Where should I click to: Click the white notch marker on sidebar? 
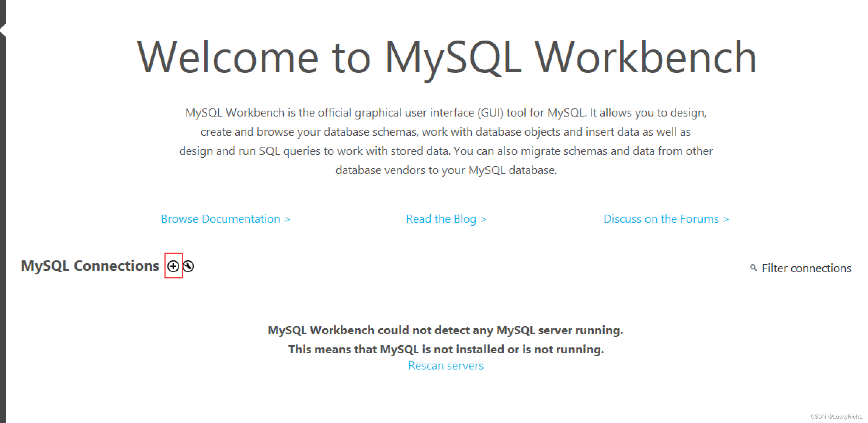pos(3,30)
